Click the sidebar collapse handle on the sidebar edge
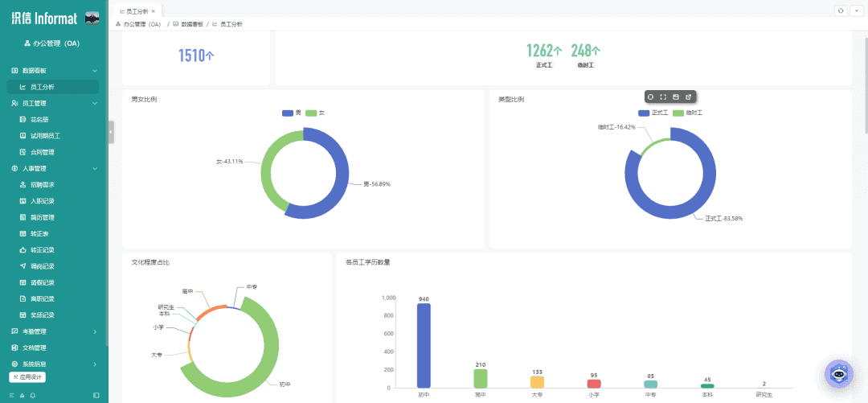 tap(111, 132)
